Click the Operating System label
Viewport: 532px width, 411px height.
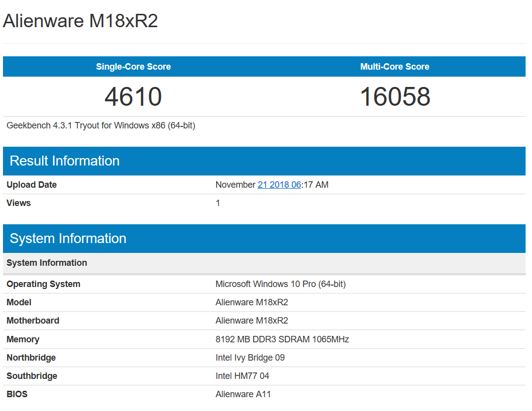[x=43, y=285]
